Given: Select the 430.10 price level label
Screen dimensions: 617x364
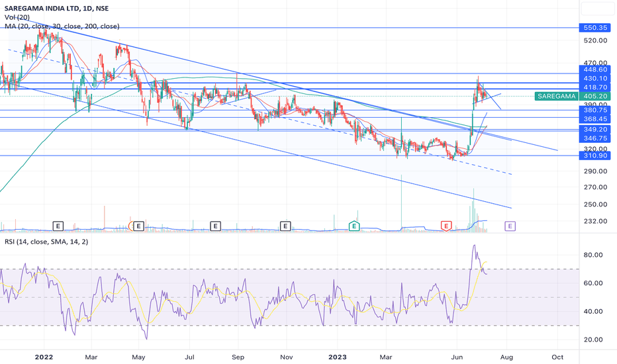Looking at the screenshot, I should [595, 79].
